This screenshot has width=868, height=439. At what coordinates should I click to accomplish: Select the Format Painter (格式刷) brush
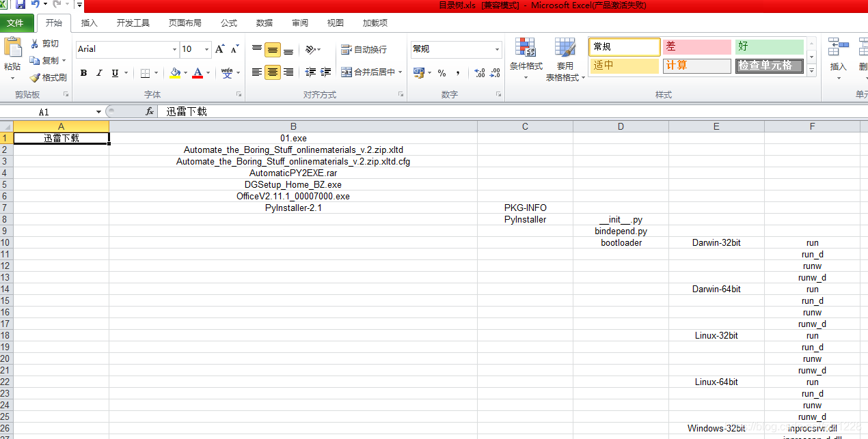(48, 78)
